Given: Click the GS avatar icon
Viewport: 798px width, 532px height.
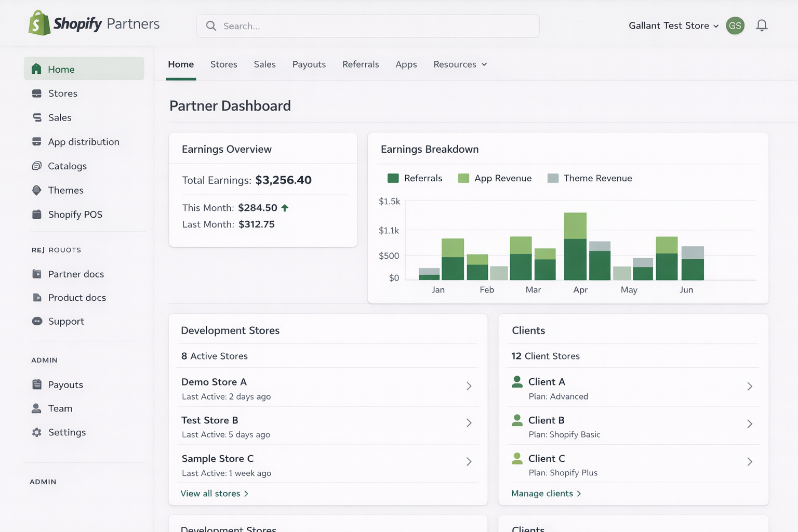Looking at the screenshot, I should pos(735,25).
